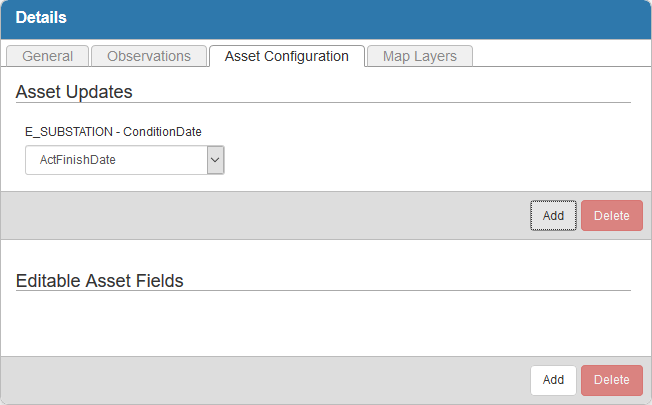Click Delete in the Asset Updates section
The width and height of the screenshot is (652, 405).
611,215
